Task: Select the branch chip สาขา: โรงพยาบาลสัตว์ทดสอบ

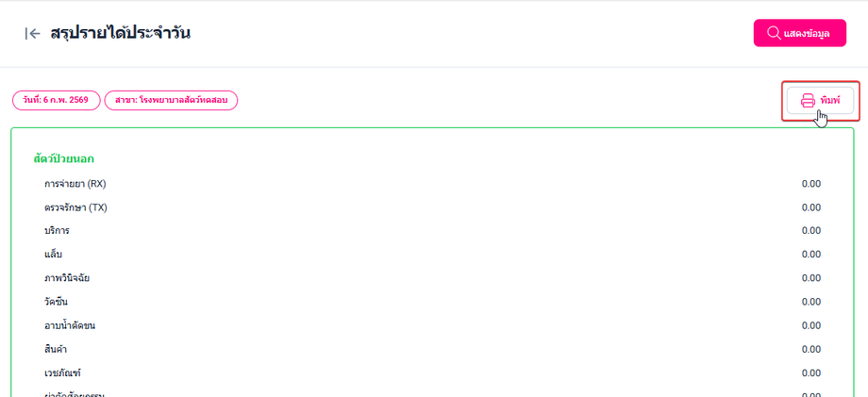Action: click(171, 101)
